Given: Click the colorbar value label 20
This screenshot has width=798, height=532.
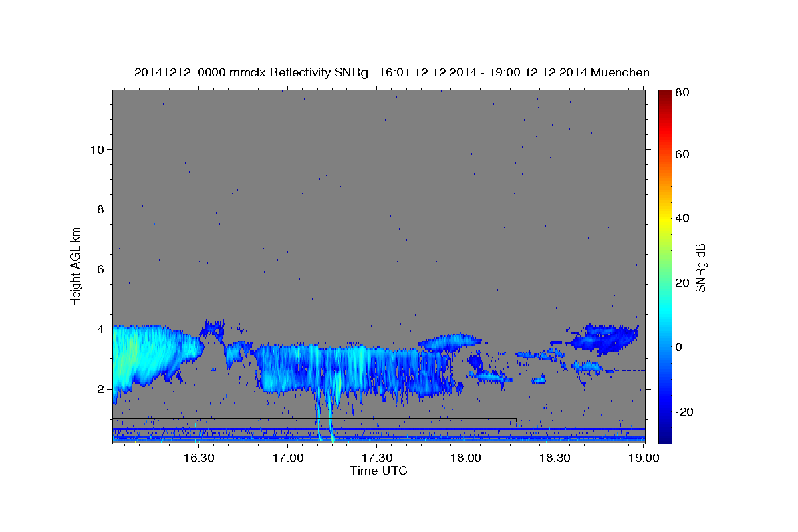Looking at the screenshot, I should coord(682,283).
